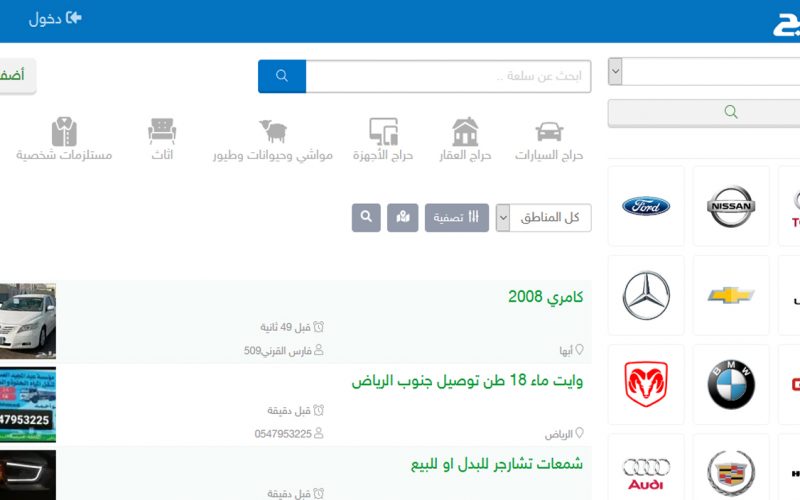
Task: Select the Chevrolet brand logo
Action: [x=731, y=295]
